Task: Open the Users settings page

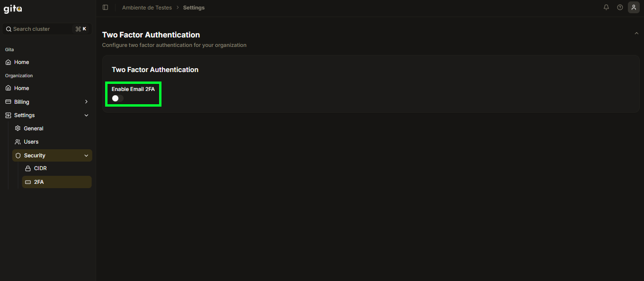Action: [x=31, y=142]
